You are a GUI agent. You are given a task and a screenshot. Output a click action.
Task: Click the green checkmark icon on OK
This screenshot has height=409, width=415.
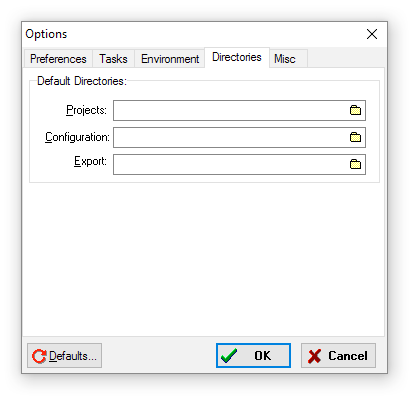click(x=229, y=356)
